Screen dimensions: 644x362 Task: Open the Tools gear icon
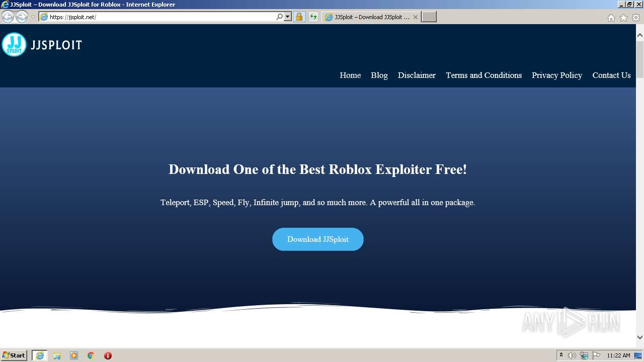[x=636, y=18]
